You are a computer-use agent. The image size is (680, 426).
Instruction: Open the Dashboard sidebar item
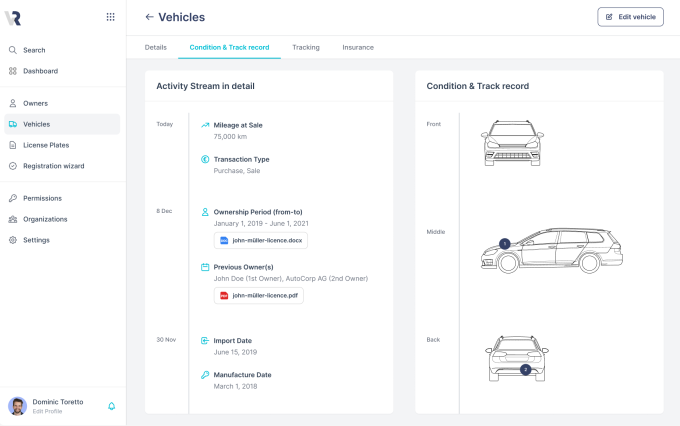pyautogui.click(x=40, y=71)
